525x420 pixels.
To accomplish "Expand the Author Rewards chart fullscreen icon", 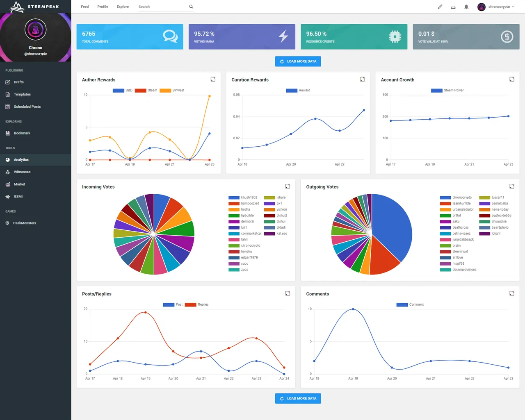I will pyautogui.click(x=213, y=79).
